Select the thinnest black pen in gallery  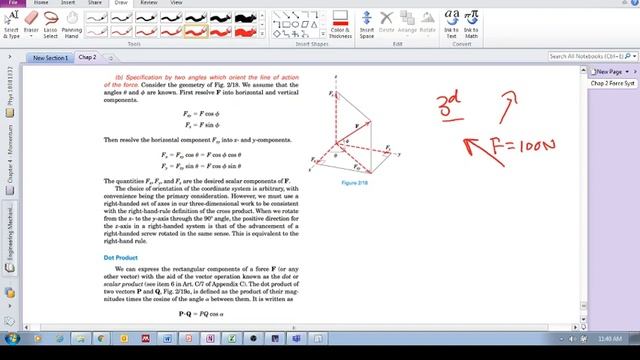tap(96, 18)
